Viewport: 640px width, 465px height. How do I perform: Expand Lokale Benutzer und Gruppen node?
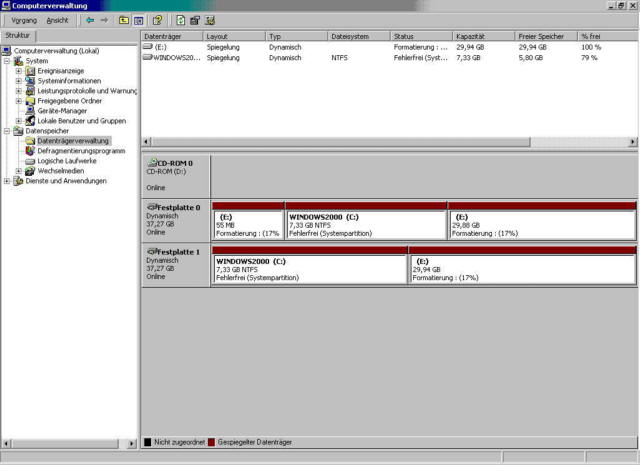click(x=18, y=121)
